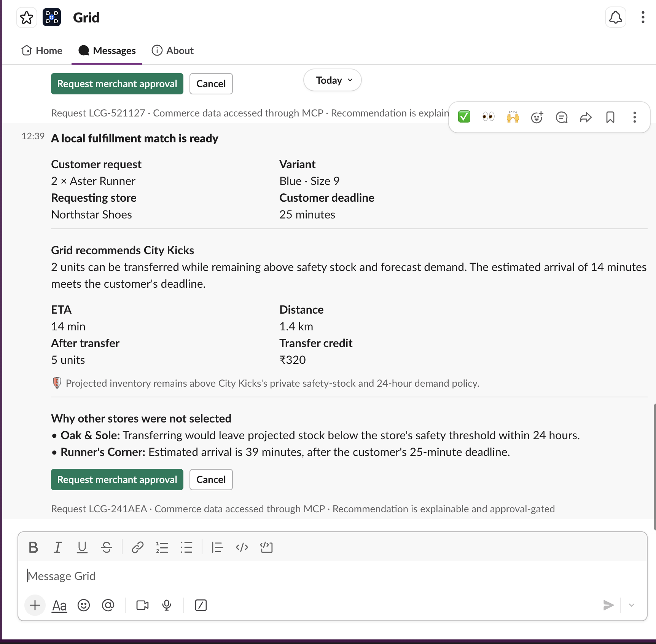The height and width of the screenshot is (644, 656).
Task: Toggle italic formatting
Action: pos(58,547)
